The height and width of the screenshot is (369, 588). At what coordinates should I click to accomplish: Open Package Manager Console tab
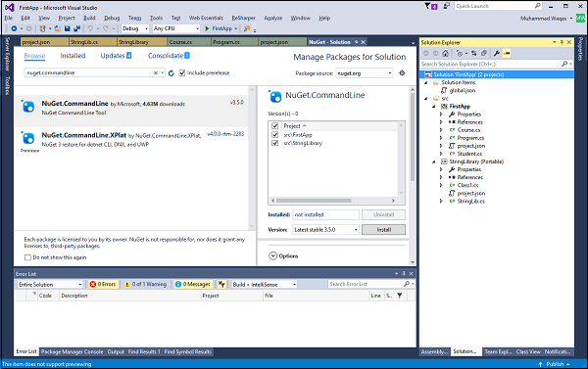(72, 351)
